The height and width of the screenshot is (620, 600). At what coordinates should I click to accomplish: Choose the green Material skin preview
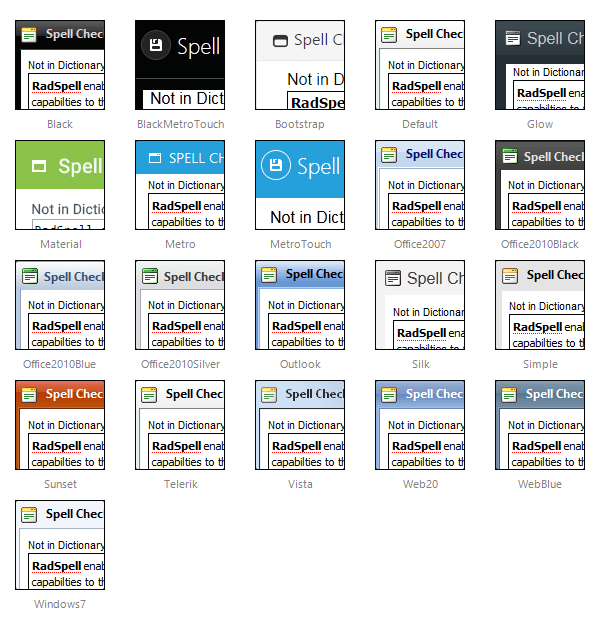pos(60,185)
